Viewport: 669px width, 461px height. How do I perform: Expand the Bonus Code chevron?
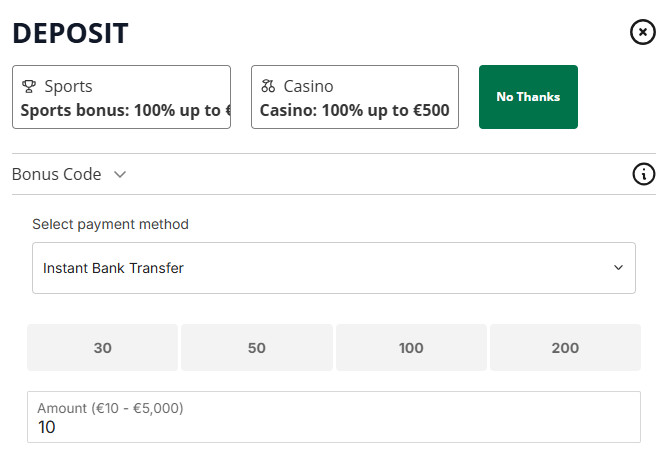click(x=120, y=174)
